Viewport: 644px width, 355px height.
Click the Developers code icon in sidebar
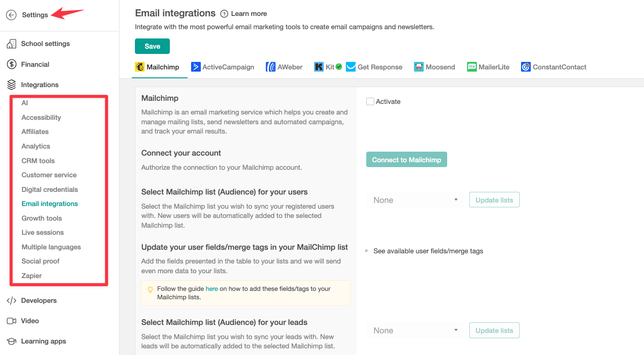tap(11, 300)
